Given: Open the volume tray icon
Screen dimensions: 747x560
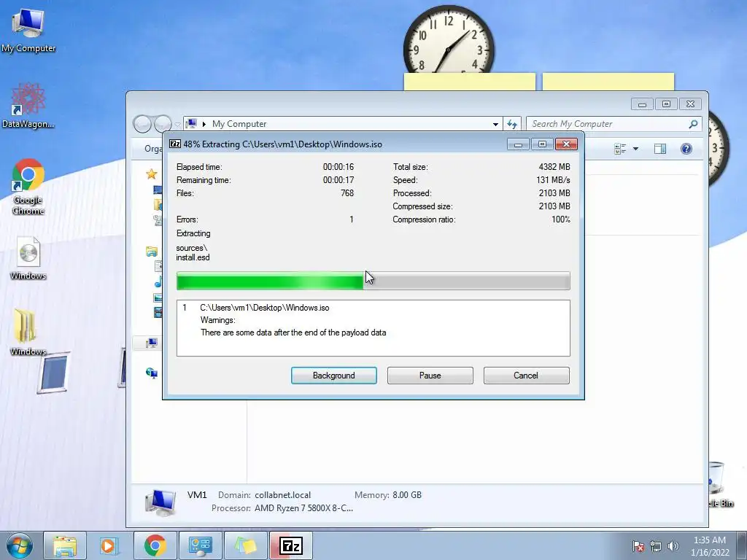Looking at the screenshot, I should [x=673, y=546].
